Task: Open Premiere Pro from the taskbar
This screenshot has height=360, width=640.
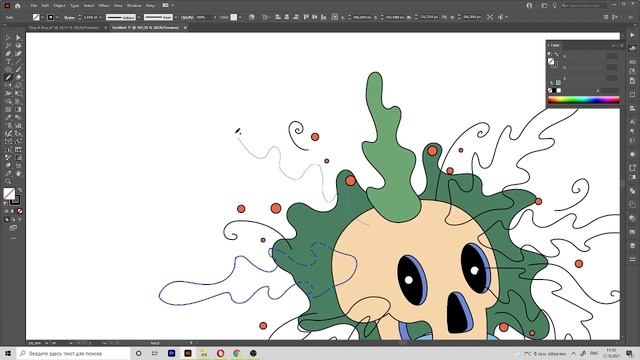Action: tap(171, 353)
